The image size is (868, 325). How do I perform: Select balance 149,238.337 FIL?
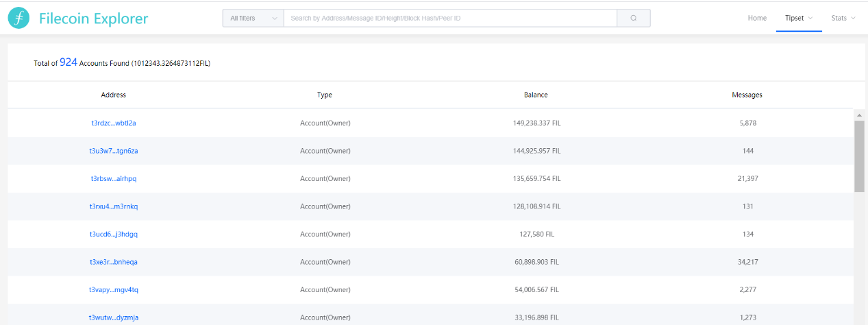coord(536,123)
